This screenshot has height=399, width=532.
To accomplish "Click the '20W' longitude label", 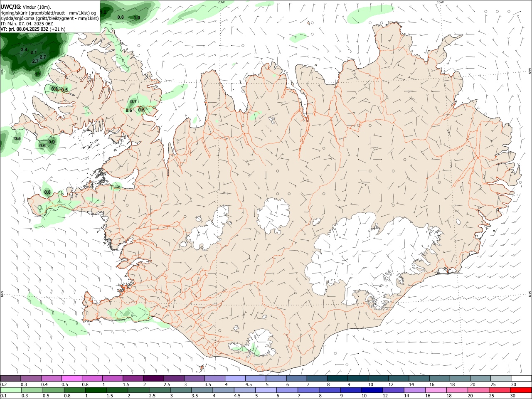I will (x=221, y=2).
